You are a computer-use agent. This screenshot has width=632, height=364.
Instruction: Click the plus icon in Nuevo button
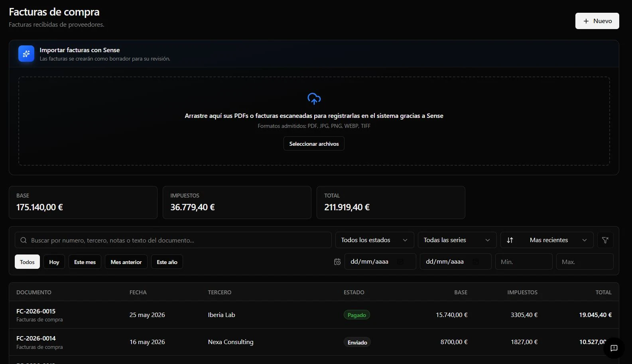click(x=586, y=21)
